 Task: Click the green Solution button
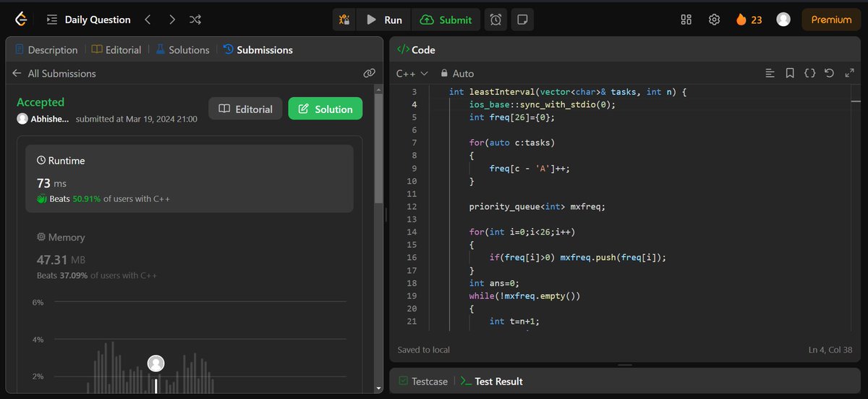pos(325,109)
